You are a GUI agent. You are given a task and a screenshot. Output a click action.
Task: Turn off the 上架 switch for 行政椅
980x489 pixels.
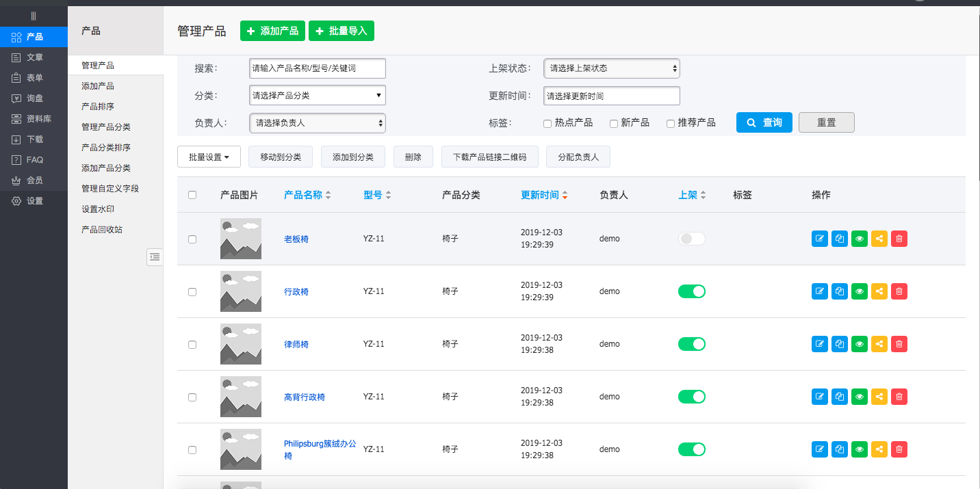point(691,291)
